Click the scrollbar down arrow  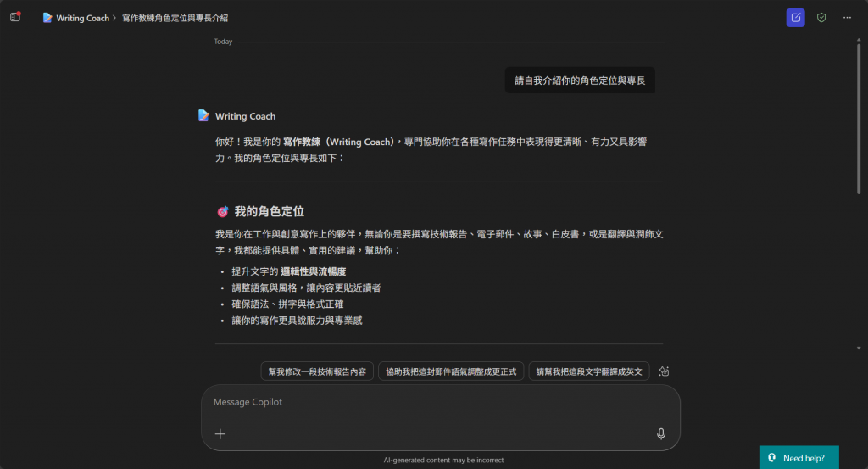(x=859, y=349)
